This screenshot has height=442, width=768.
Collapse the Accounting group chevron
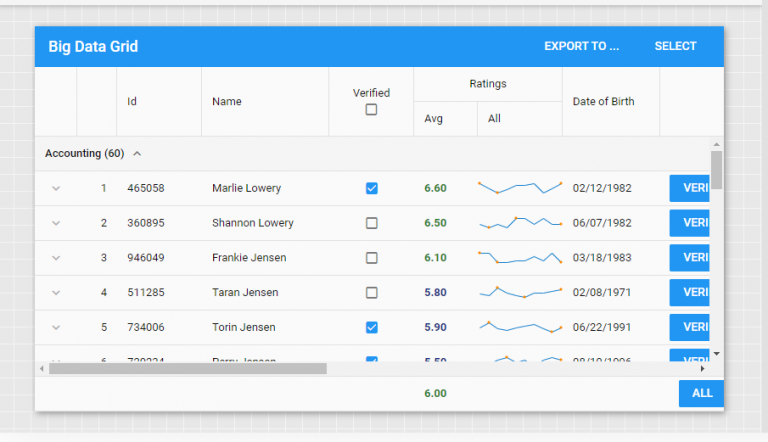[137, 154]
